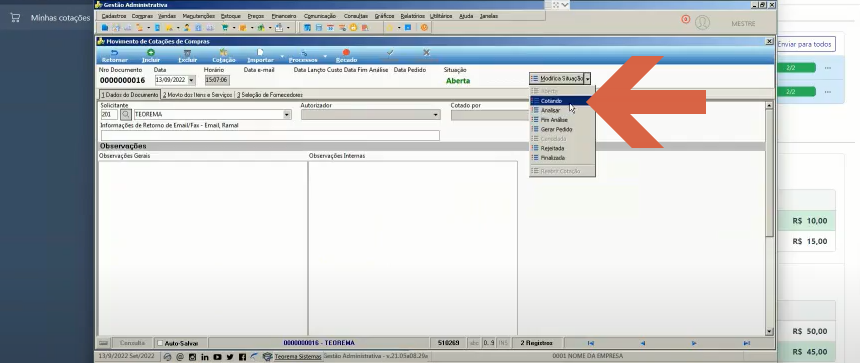
Task: Click the Informações de Retorno de Email field
Action: (x=270, y=135)
